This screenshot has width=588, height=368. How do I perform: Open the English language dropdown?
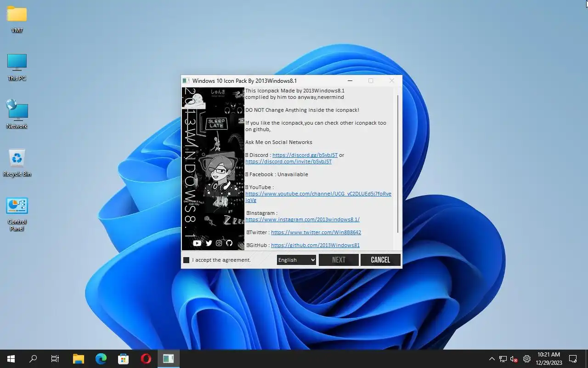(x=296, y=260)
